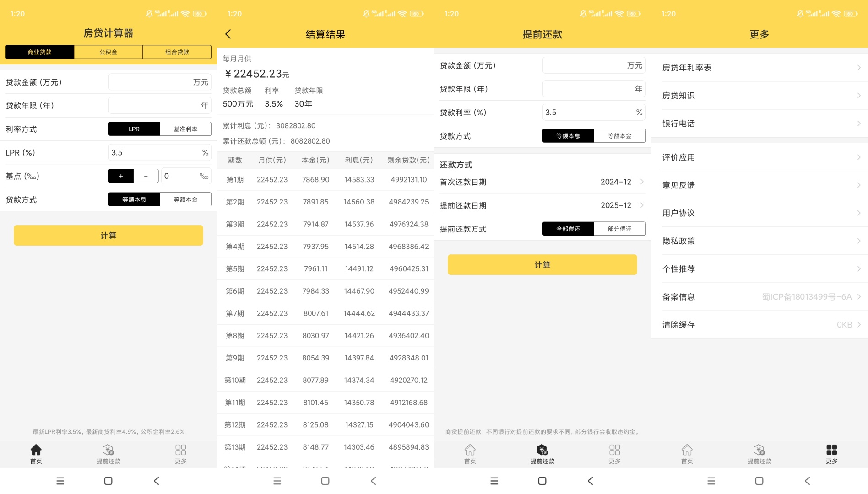Select 部分偿还 as prepayment method
This screenshot has height=494, width=868.
pos(619,229)
